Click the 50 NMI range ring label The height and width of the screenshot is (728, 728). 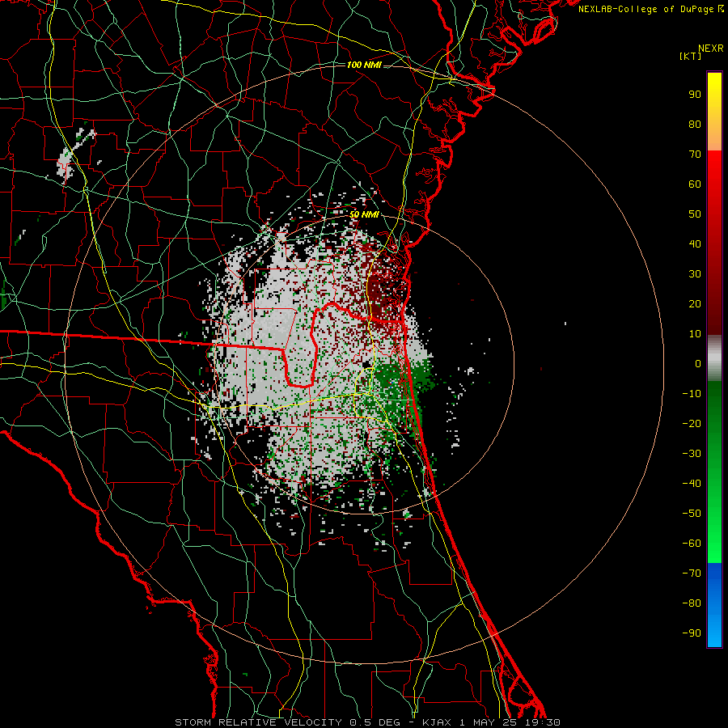[364, 214]
